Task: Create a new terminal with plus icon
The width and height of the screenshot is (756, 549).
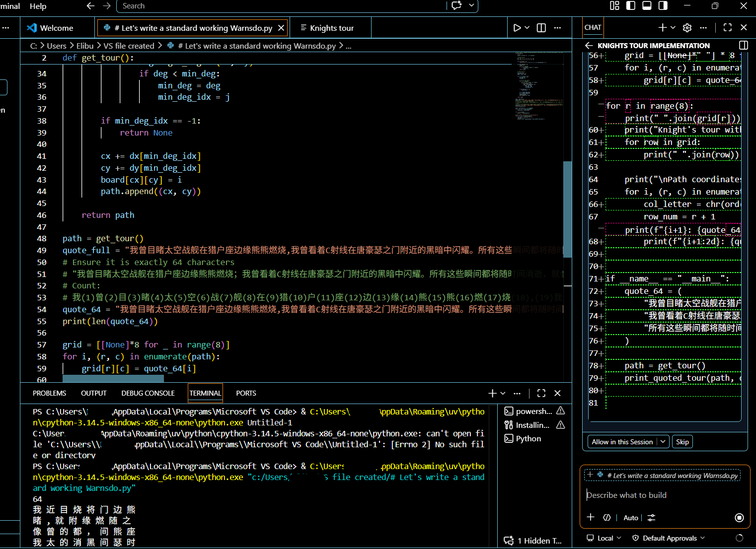Action: (492, 393)
